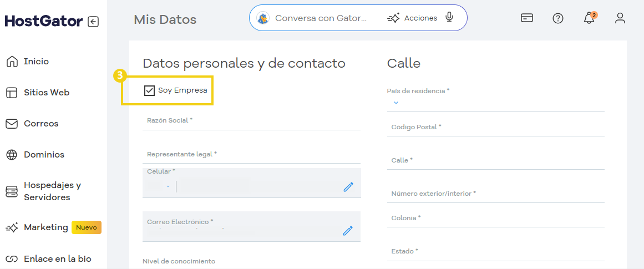Click the Acciones button in search bar
644x269 pixels.
(x=412, y=18)
